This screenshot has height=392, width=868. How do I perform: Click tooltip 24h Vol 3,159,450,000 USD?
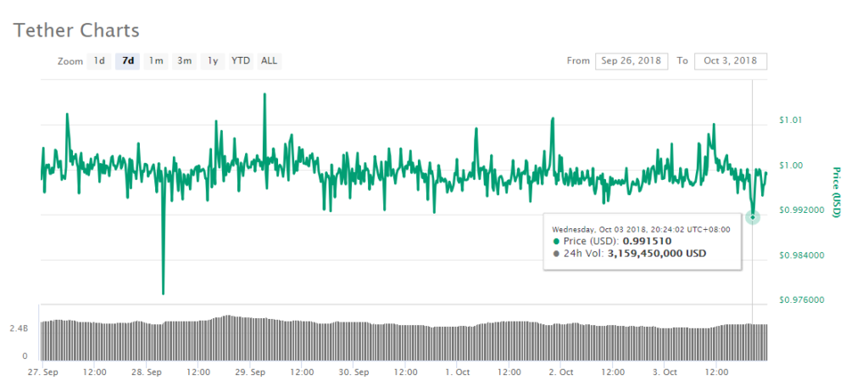655,255
